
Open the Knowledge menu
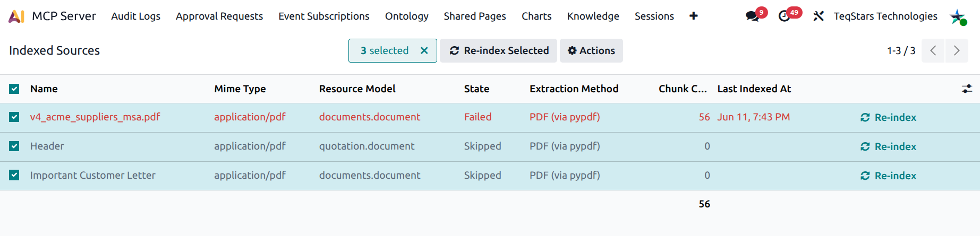[593, 16]
